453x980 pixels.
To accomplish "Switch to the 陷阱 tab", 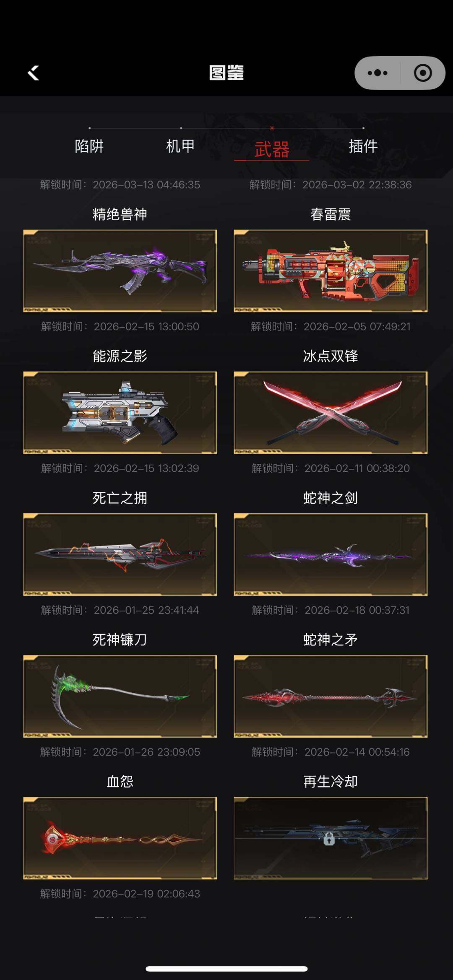I will [x=89, y=146].
